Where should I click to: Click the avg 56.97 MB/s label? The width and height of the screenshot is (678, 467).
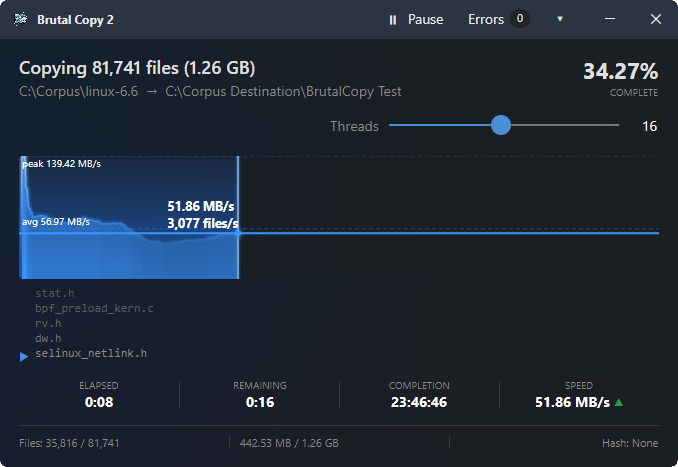tap(56, 222)
